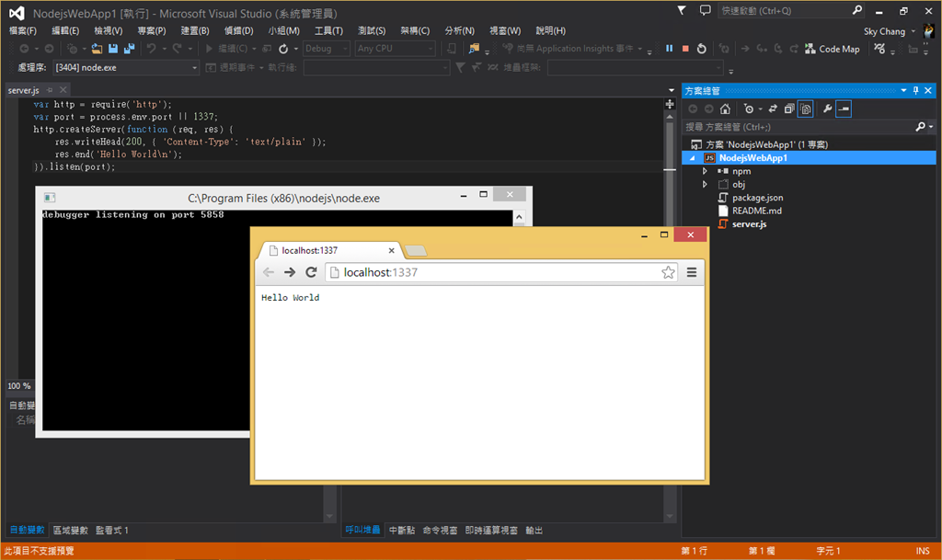Click the notifications flag icon in title bar

(682, 10)
